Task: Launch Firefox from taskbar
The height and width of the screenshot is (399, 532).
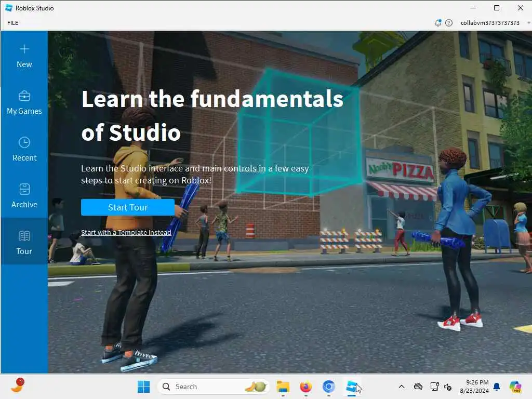Action: pyautogui.click(x=305, y=387)
